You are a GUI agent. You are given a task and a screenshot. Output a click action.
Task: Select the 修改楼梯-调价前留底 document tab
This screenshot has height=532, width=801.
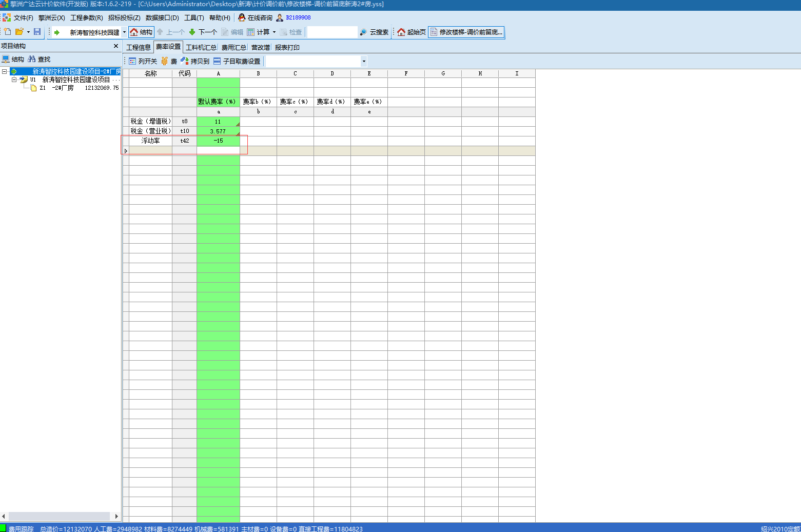(466, 32)
